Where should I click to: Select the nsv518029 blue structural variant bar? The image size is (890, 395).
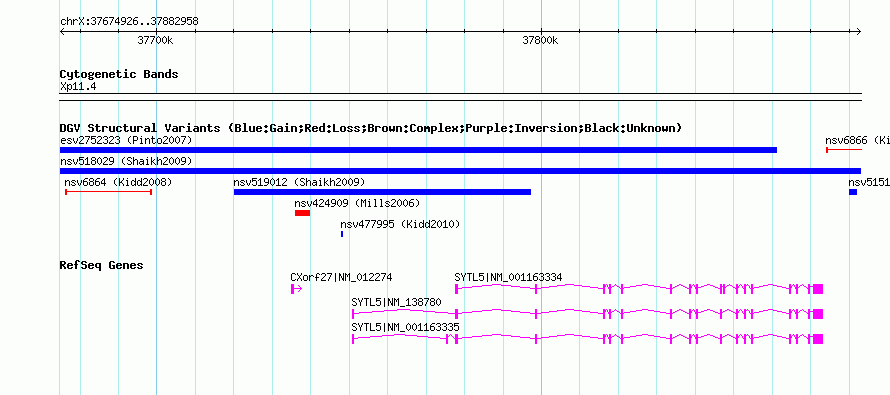(x=460, y=171)
